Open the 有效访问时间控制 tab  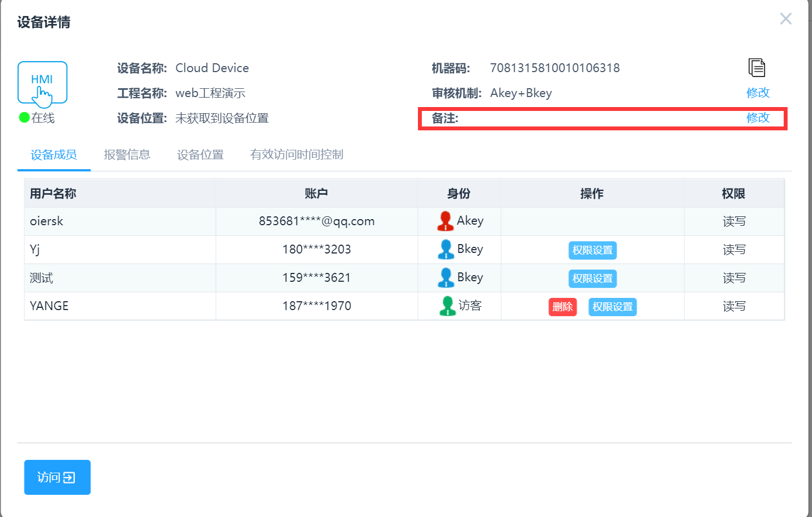click(x=297, y=155)
